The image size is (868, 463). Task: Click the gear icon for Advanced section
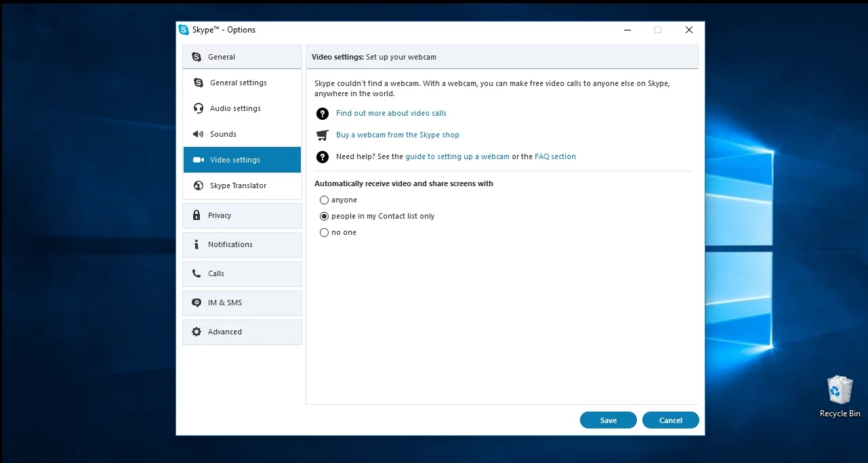197,332
